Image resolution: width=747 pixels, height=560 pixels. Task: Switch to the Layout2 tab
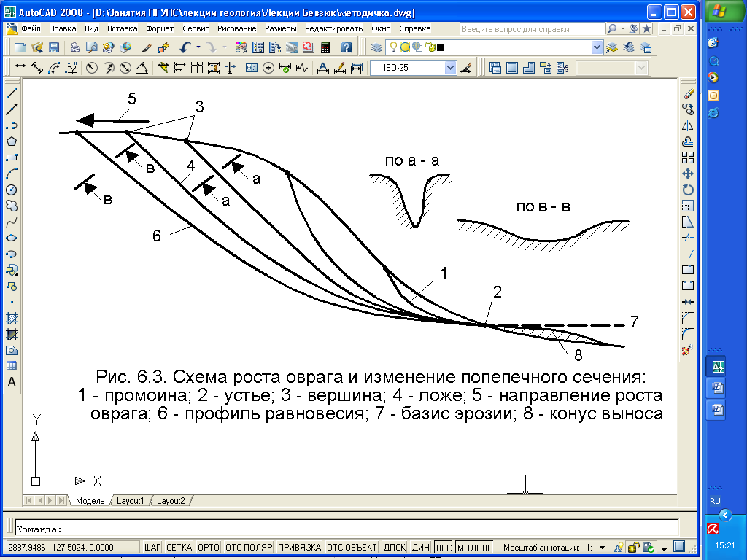[x=171, y=501]
